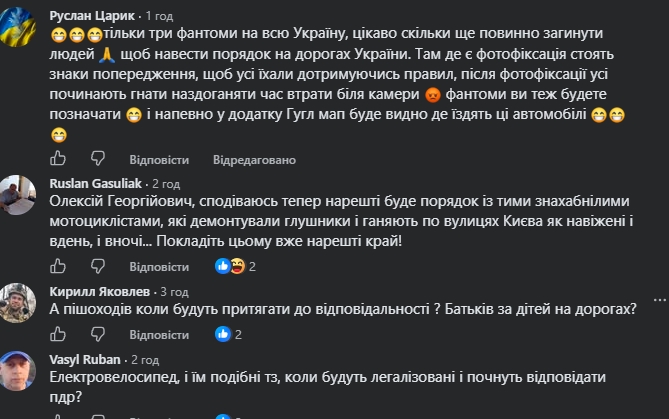The width and height of the screenshot is (669, 419).
Task: Dislike Кирилл Яковлев's comment
Action: coord(98,334)
